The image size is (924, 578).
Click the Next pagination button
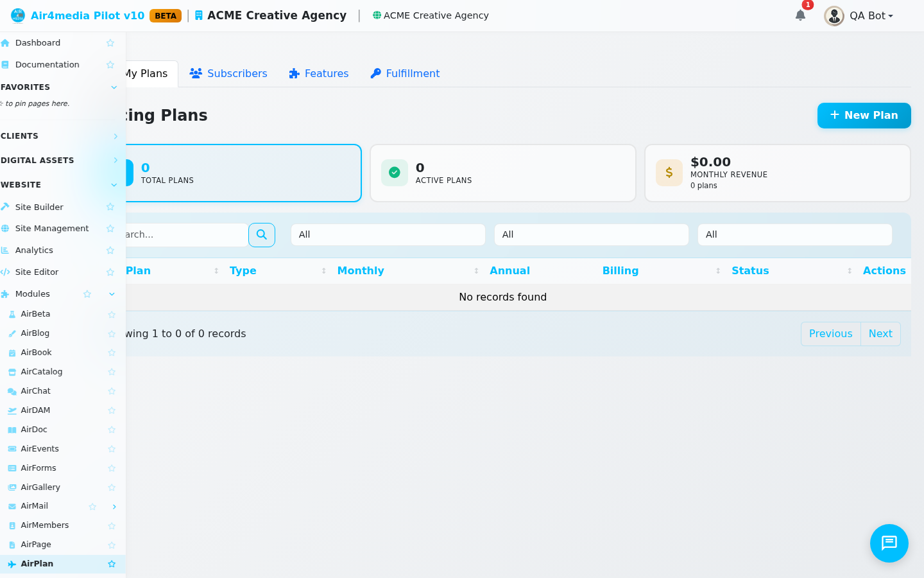[880, 334]
